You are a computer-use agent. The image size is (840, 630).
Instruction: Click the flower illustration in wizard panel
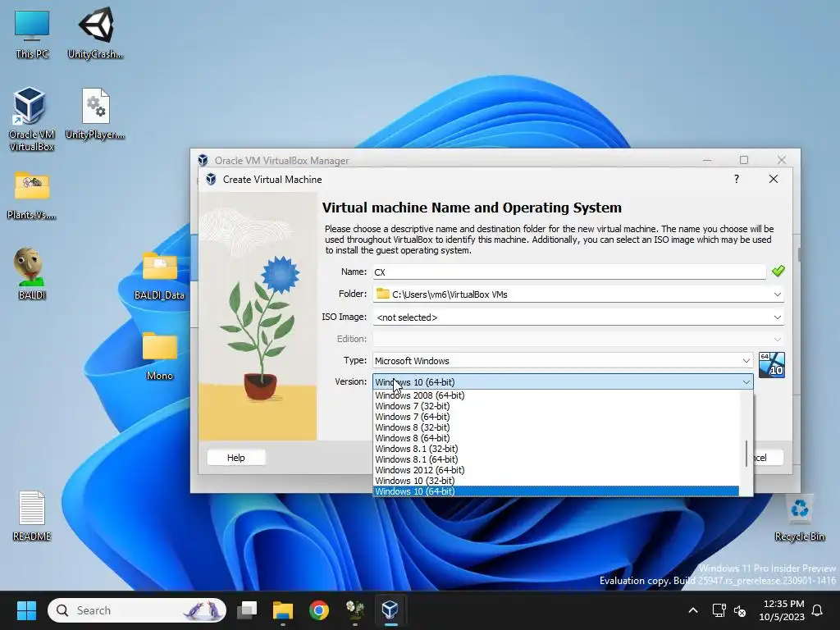[x=258, y=317]
